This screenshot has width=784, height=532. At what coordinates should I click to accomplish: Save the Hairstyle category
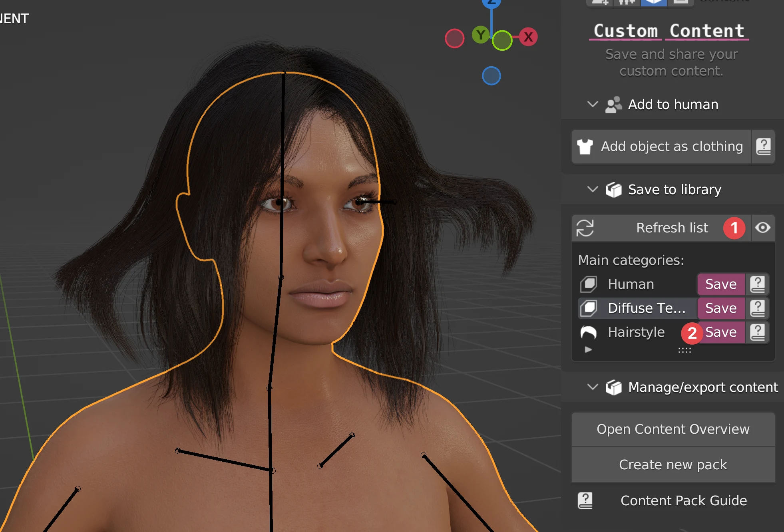coord(721,332)
